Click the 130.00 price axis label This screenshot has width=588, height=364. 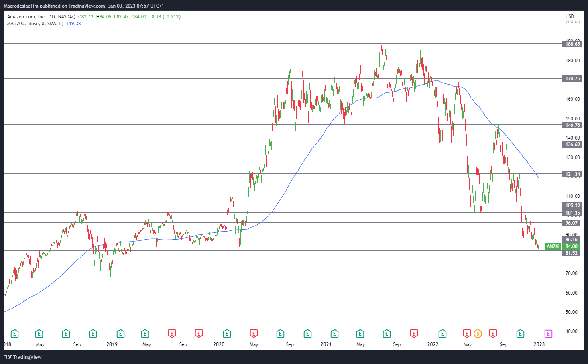click(x=573, y=157)
